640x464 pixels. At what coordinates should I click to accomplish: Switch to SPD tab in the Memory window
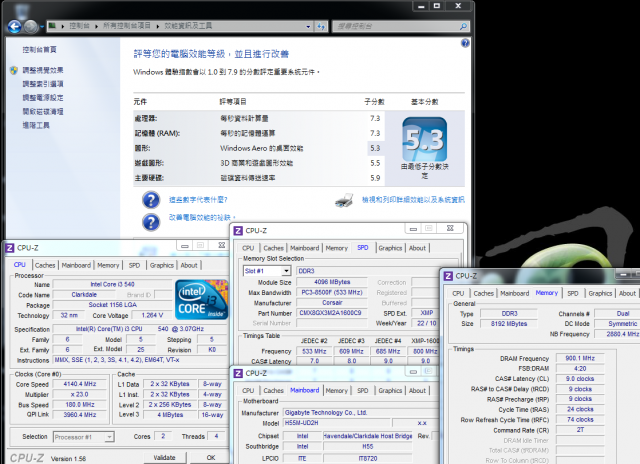coord(573,293)
